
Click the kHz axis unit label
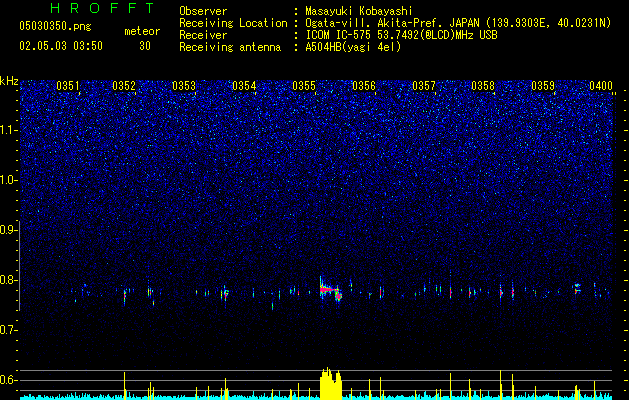(x=9, y=81)
